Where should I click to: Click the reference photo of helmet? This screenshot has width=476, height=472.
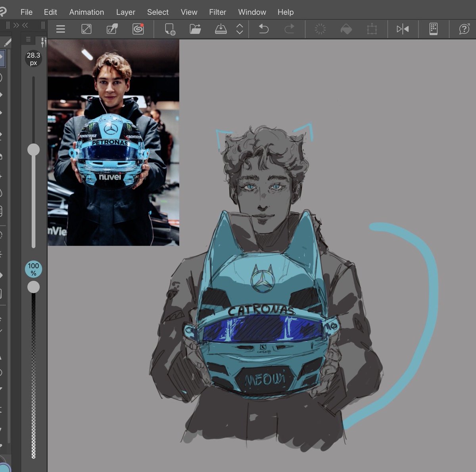tap(113, 143)
